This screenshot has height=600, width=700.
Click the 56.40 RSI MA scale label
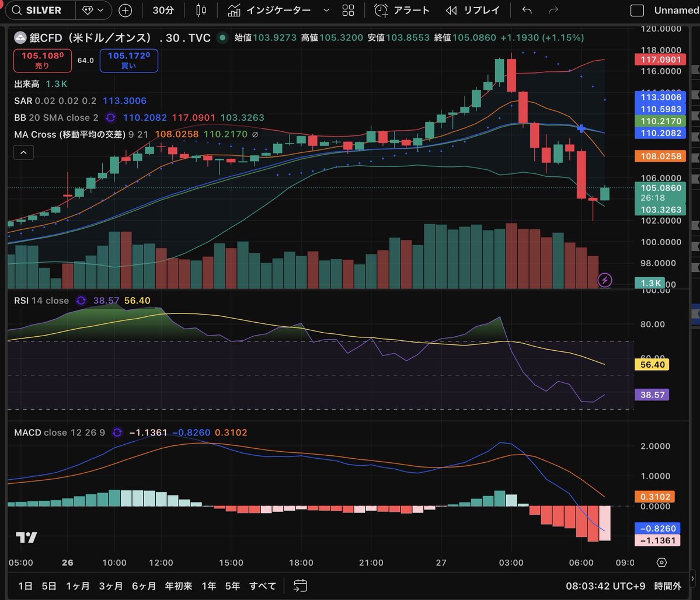652,365
